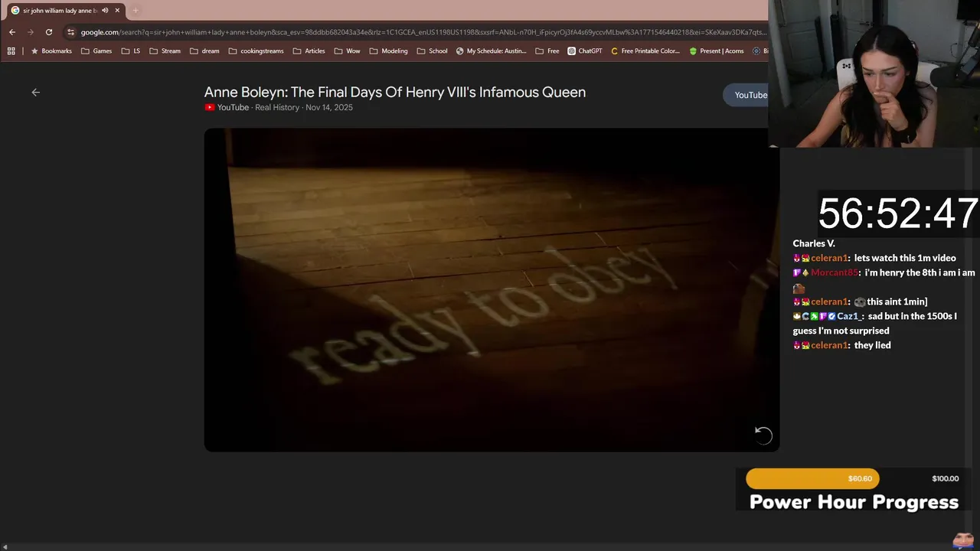Viewport: 980px width, 551px height.
Task: Click the red YouTube logo under the title
Action: [x=209, y=107]
